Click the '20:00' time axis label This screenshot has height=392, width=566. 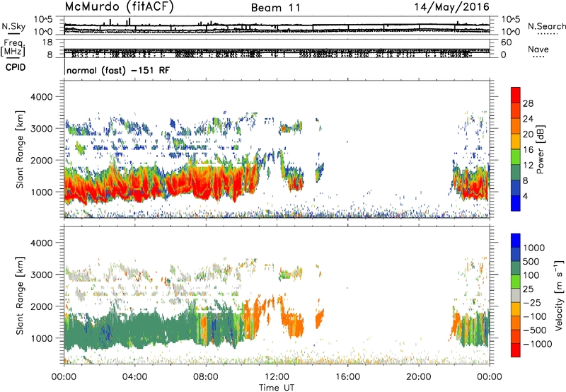(x=419, y=377)
